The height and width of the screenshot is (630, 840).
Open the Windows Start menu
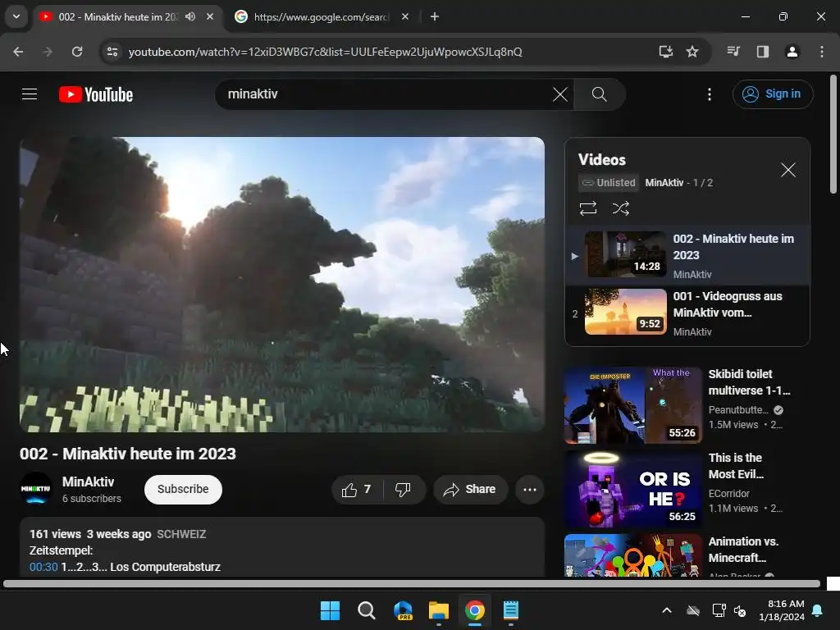[x=330, y=610]
